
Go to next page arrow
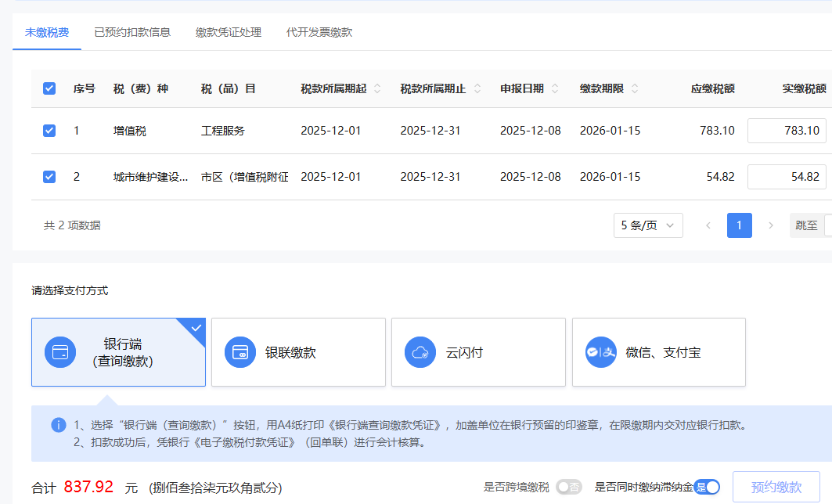tap(770, 225)
